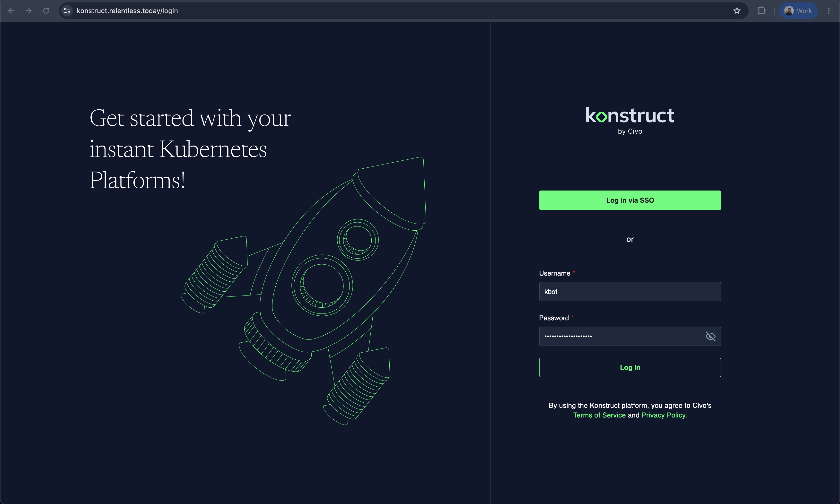Toggle password visibility eye icon
Viewport: 840px width, 504px height.
pos(711,337)
